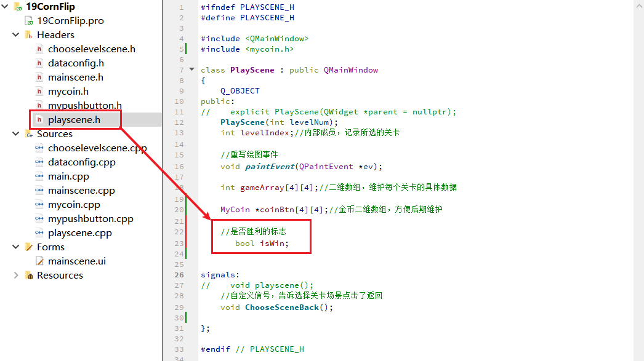Collapse the 19CornFlip project node
The image size is (644, 361).
(x=5, y=7)
